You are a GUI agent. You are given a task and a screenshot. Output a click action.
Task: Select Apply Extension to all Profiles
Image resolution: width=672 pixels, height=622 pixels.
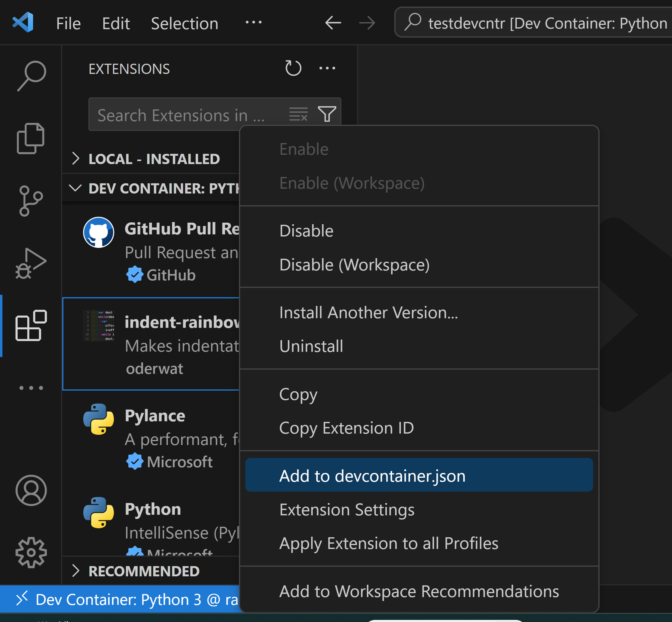[419, 543]
